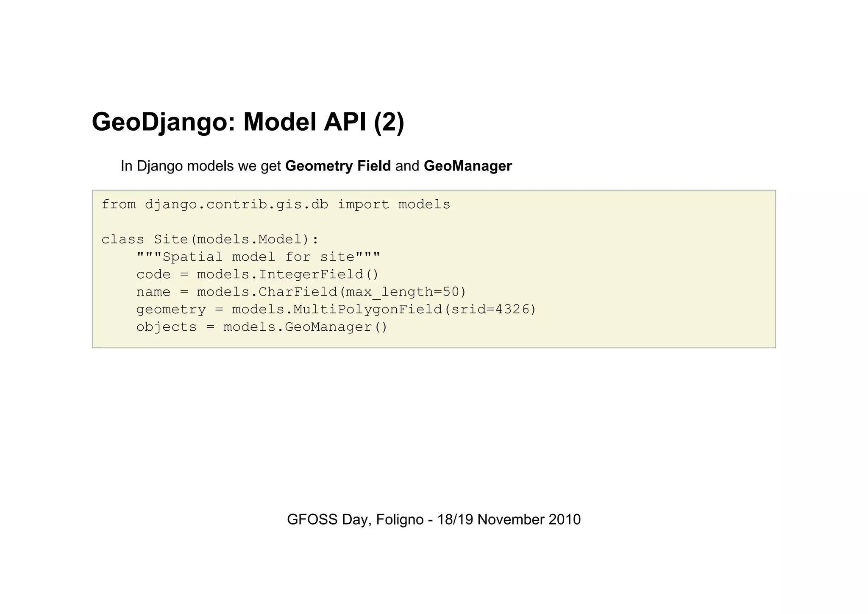Click the bold words 'Geometry Field'
Viewport: 868px width, 614px height.
tap(338, 166)
